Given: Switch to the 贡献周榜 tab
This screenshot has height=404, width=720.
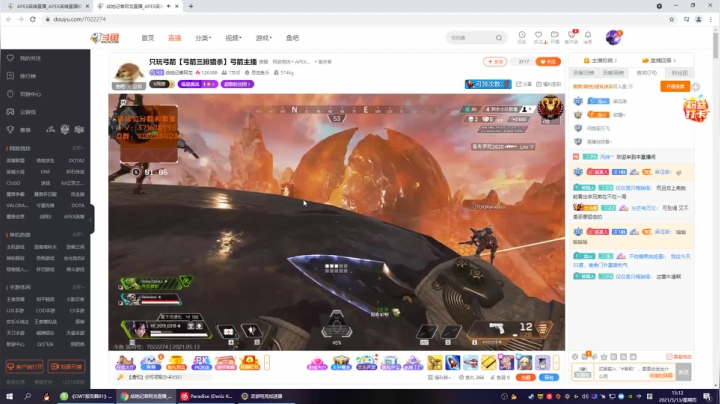Looking at the screenshot, I should (613, 73).
